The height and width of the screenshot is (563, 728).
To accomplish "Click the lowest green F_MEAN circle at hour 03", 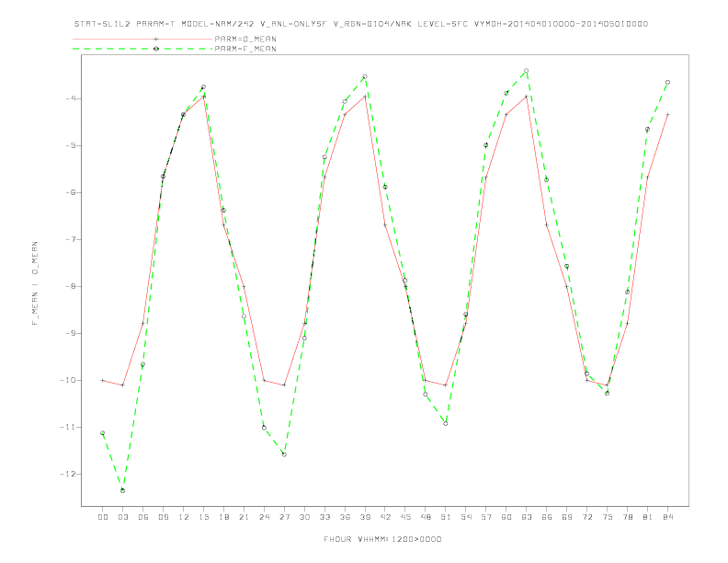I will coord(122,490).
